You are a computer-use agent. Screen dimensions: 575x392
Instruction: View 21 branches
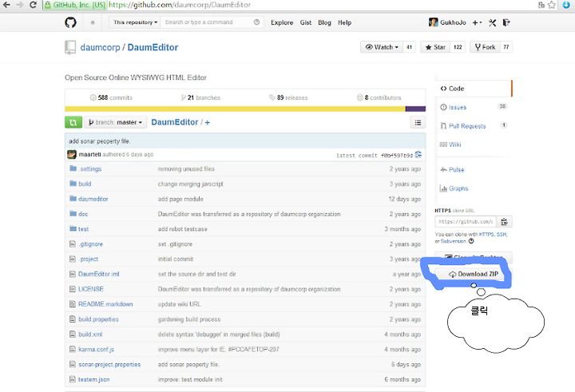[x=200, y=97]
